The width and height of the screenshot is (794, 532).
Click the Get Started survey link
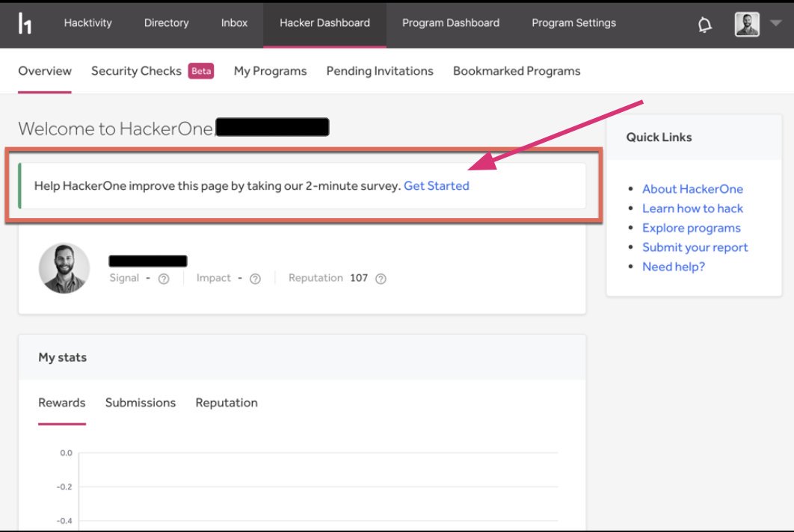(x=437, y=186)
